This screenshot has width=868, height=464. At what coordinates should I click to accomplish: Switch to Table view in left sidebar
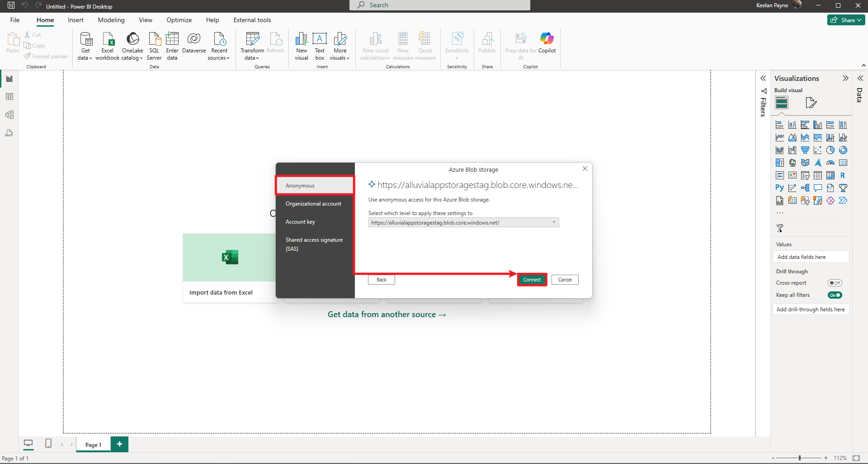click(x=9, y=97)
